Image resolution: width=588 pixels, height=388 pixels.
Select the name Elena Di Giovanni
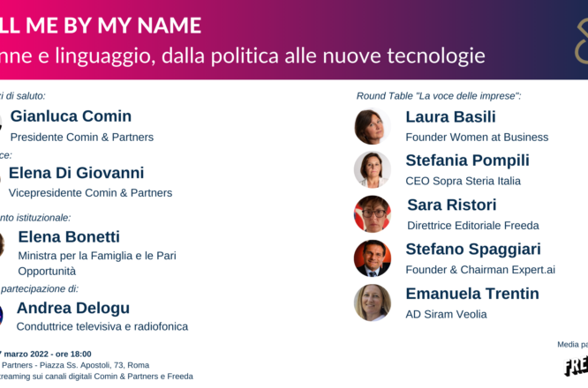(76, 173)
